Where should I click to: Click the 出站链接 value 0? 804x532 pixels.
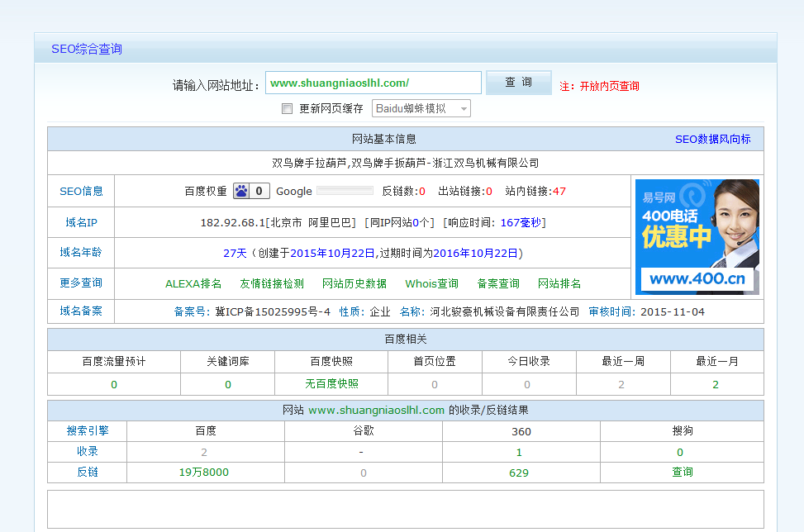pyautogui.click(x=489, y=192)
